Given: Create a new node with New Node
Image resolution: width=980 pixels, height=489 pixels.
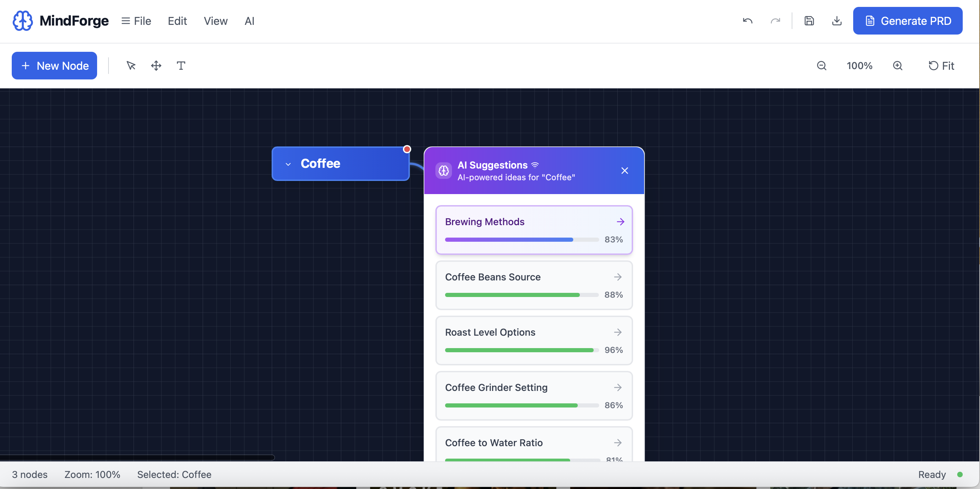Looking at the screenshot, I should click(x=54, y=65).
